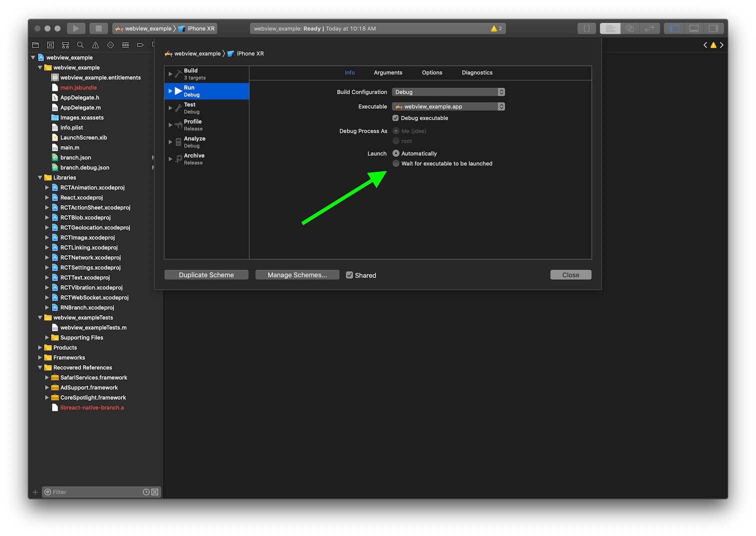756x536 pixels.
Task: Click the Duplicate Scheme button
Action: (x=206, y=275)
